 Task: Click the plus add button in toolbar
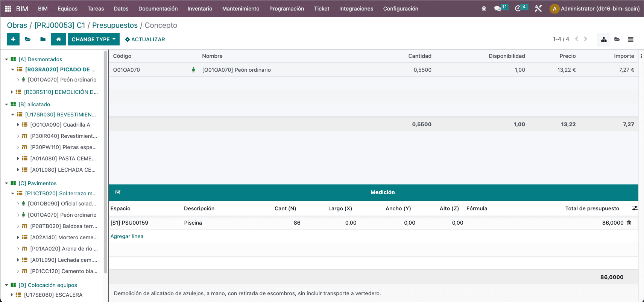click(13, 39)
